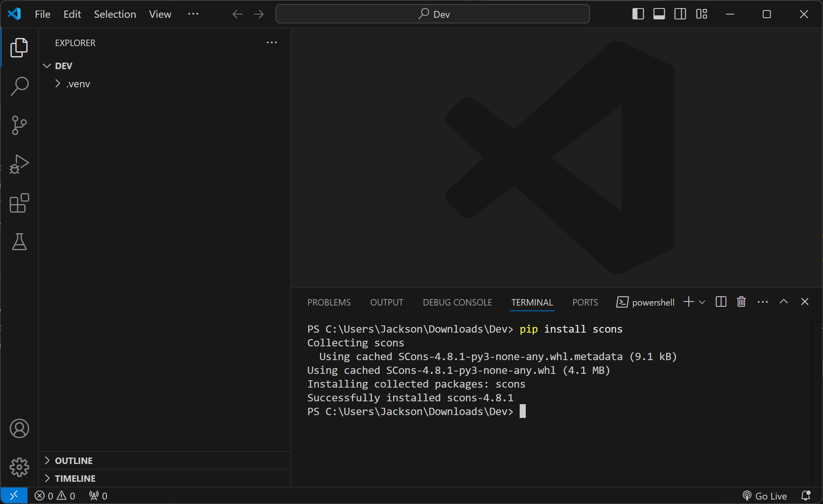The image size is (823, 504).
Task: Open the new terminal launch profile dropdown
Action: point(702,302)
